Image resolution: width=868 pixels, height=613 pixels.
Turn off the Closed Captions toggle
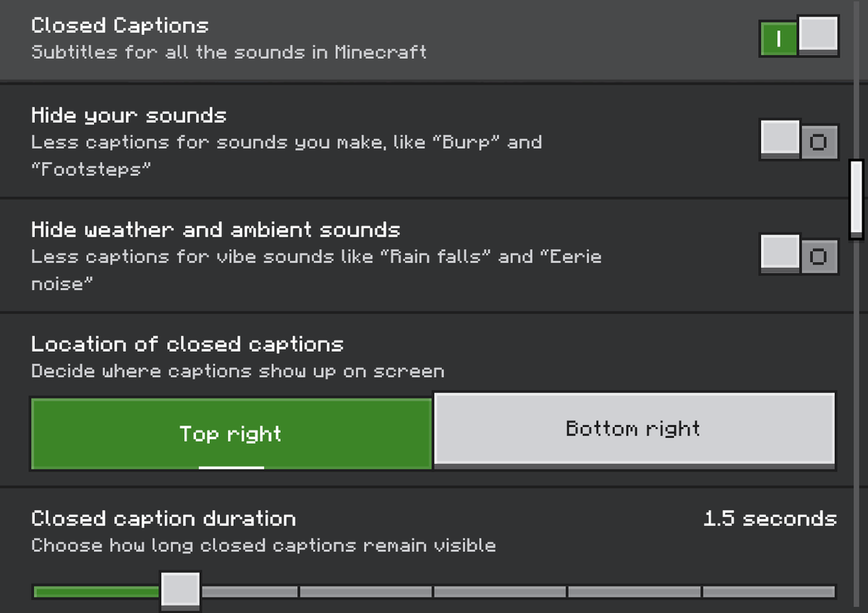click(799, 36)
